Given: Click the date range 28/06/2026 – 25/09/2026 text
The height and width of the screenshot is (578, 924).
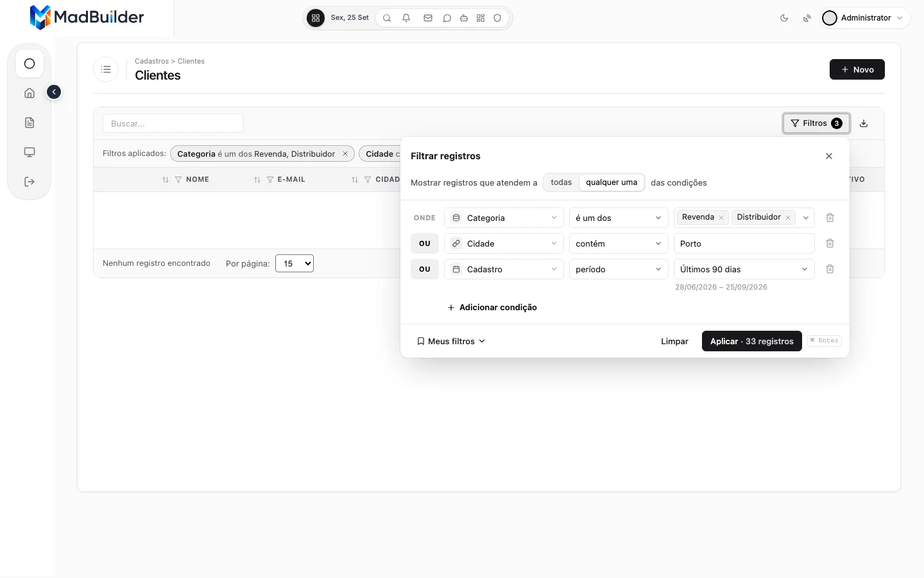Looking at the screenshot, I should (x=721, y=287).
